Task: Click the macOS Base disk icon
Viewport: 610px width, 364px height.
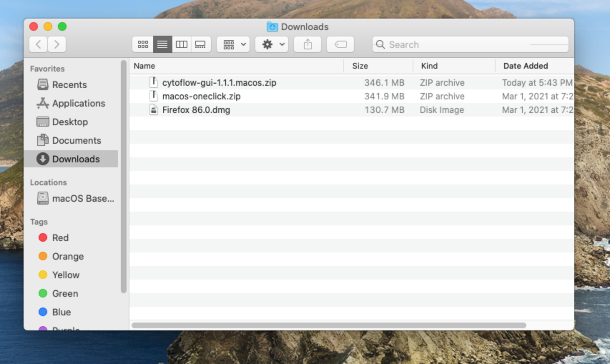Action: pos(43,198)
